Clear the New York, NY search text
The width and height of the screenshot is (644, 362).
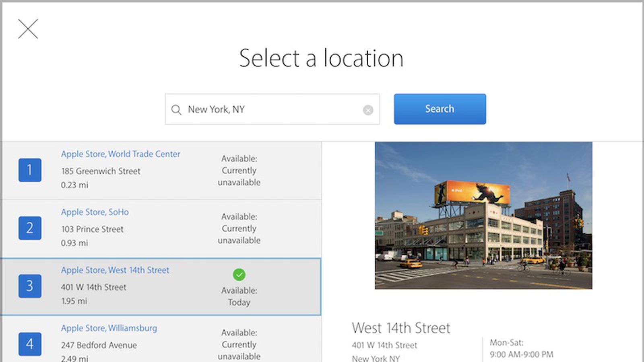coord(368,110)
